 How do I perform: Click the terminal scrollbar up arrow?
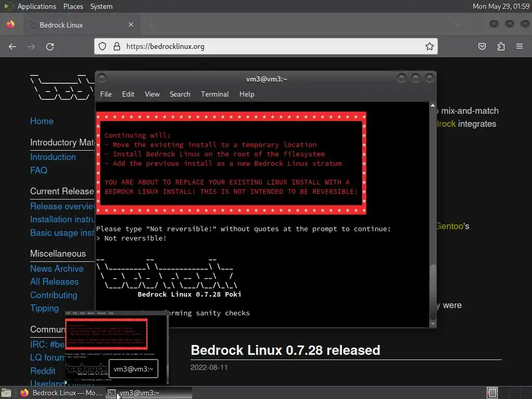coord(433,105)
